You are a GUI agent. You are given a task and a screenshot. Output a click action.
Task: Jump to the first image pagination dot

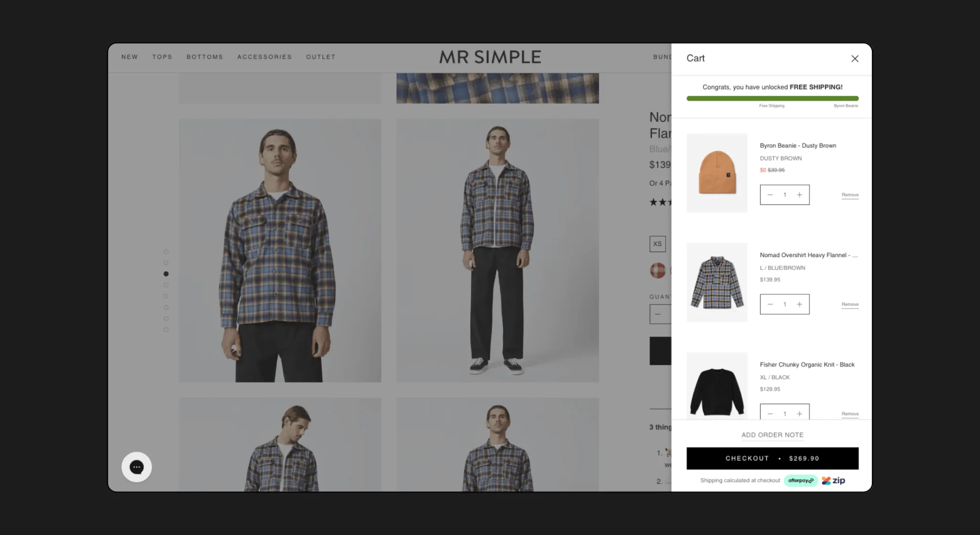[166, 252]
